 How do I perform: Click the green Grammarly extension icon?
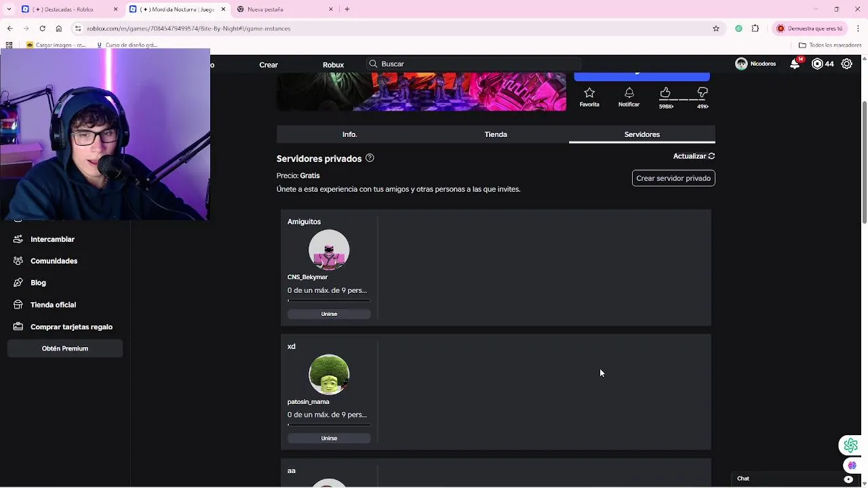click(738, 28)
